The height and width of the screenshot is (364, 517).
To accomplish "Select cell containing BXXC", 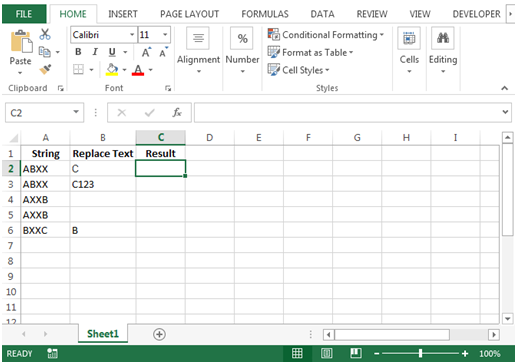I will (45, 230).
